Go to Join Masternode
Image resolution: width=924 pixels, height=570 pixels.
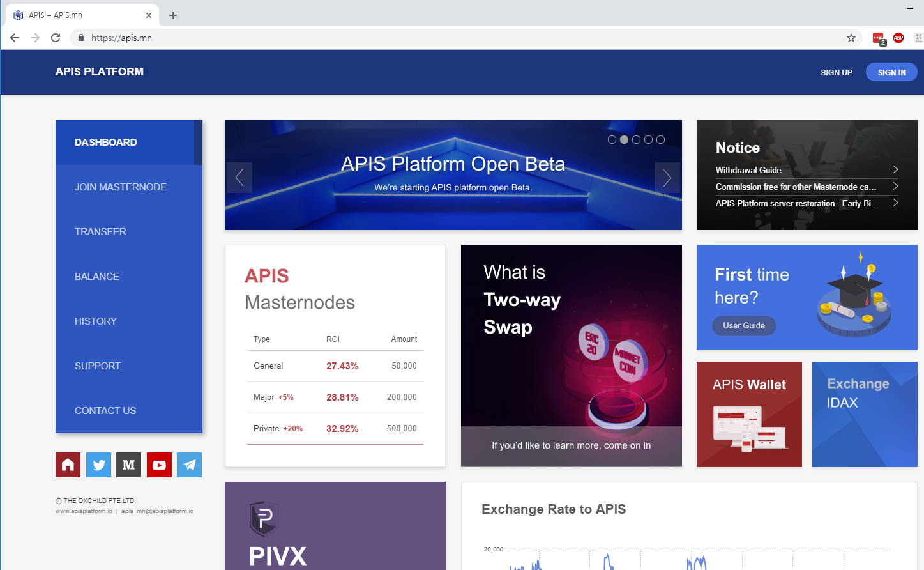pyautogui.click(x=129, y=187)
